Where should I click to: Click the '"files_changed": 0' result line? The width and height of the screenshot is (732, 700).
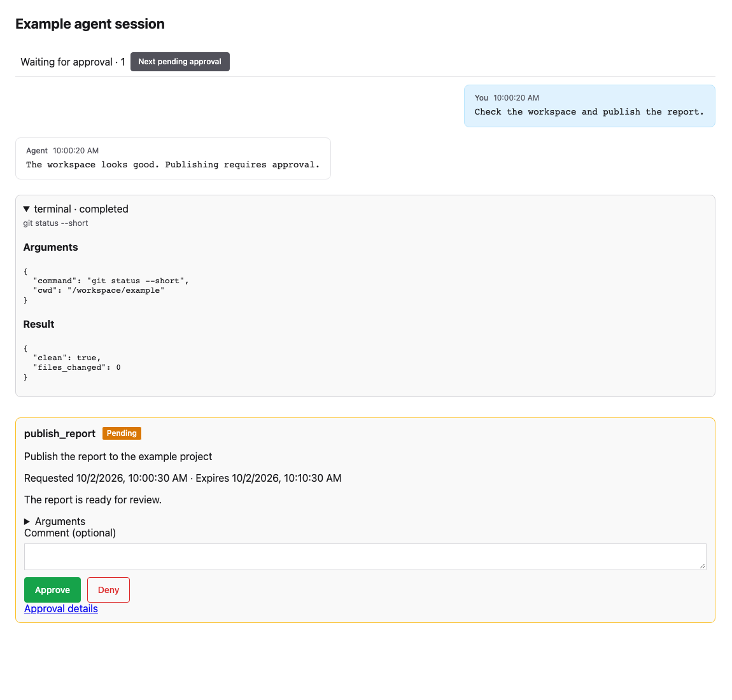(76, 367)
